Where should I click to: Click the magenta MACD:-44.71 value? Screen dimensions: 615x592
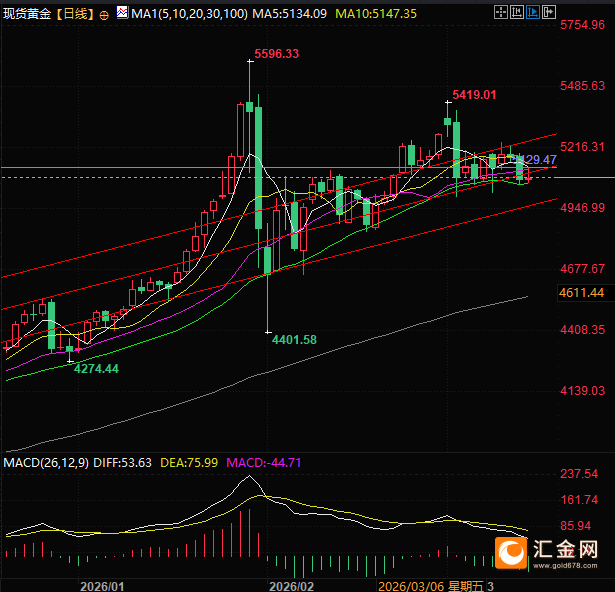(x=264, y=463)
